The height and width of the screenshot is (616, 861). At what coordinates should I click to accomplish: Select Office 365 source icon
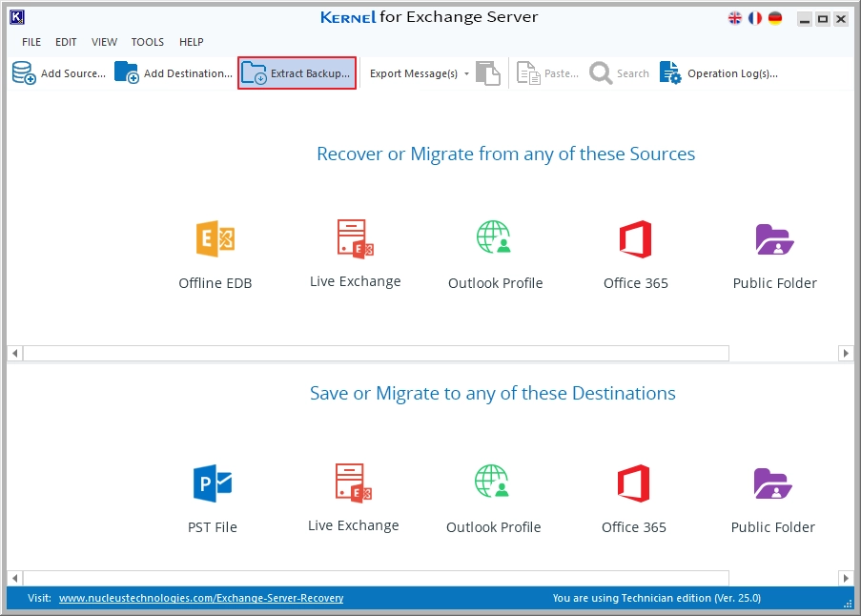[635, 238]
